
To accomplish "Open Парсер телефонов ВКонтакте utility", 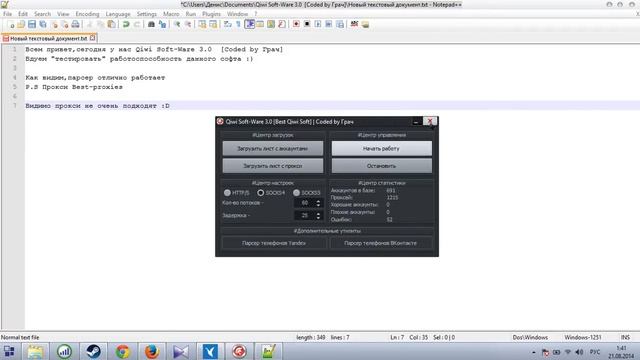I will (380, 243).
